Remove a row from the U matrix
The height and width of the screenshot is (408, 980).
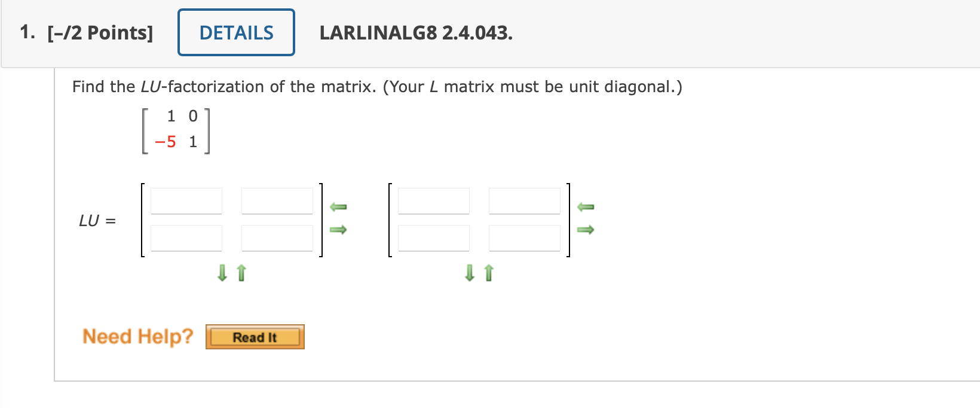coord(488,273)
